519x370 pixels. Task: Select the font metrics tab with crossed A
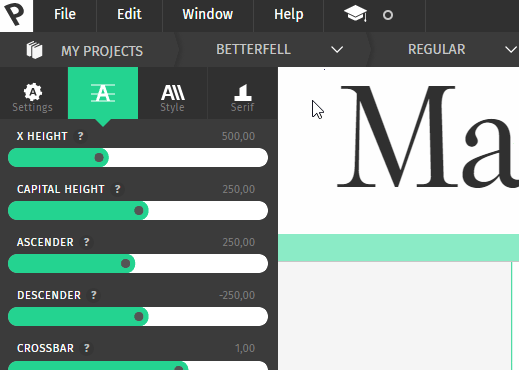(x=103, y=93)
